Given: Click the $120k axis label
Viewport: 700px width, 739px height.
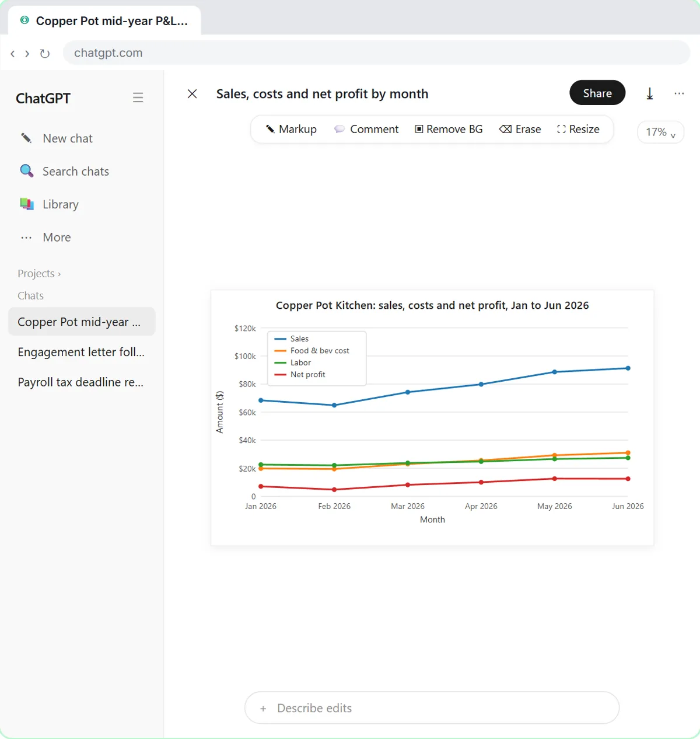Looking at the screenshot, I should pyautogui.click(x=245, y=329).
